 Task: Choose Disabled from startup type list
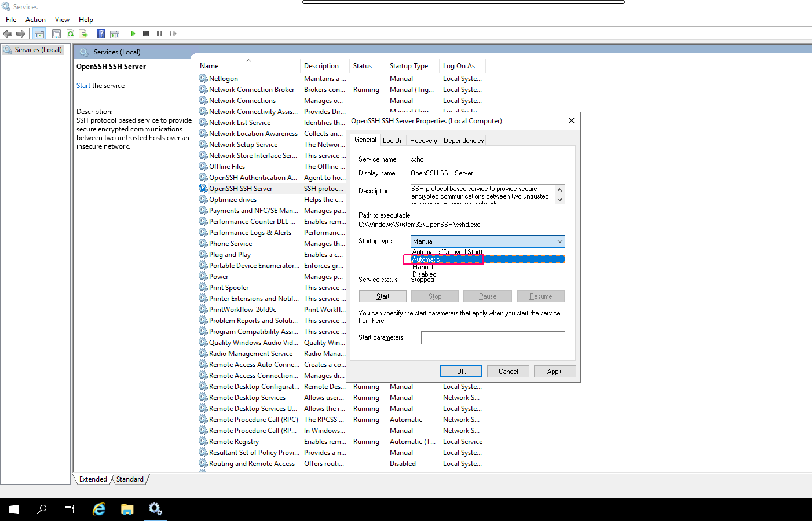(488, 274)
